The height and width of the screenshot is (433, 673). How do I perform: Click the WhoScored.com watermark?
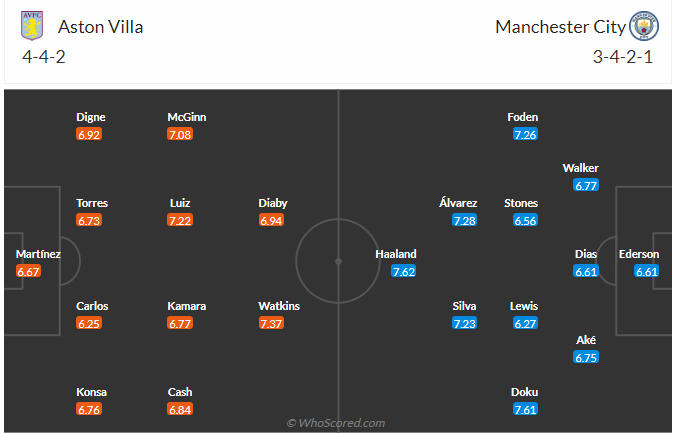point(335,423)
